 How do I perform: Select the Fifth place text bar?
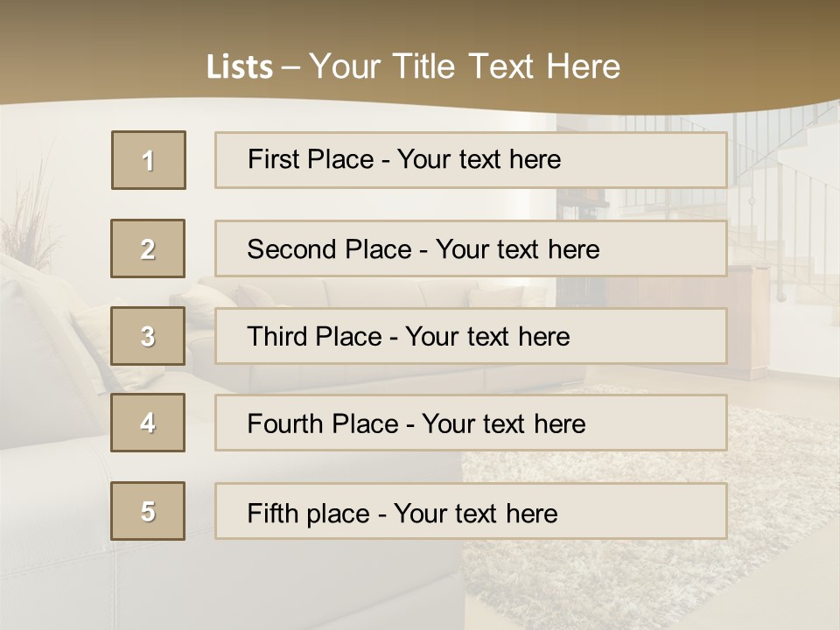coord(471,511)
